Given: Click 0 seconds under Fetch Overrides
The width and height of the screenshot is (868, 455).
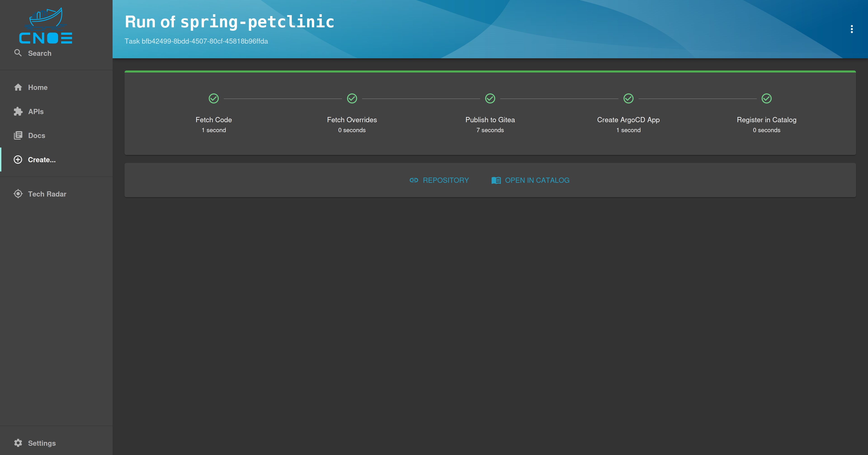Looking at the screenshot, I should 352,130.
